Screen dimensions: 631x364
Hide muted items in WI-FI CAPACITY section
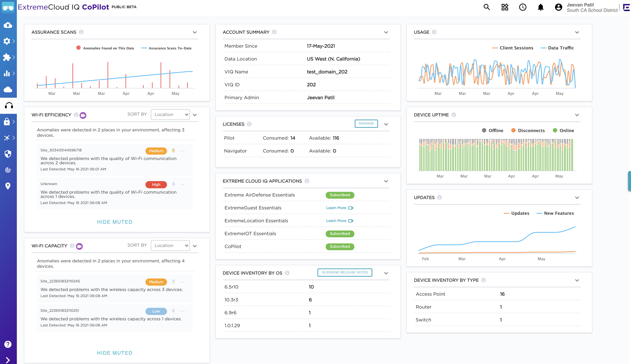point(114,353)
